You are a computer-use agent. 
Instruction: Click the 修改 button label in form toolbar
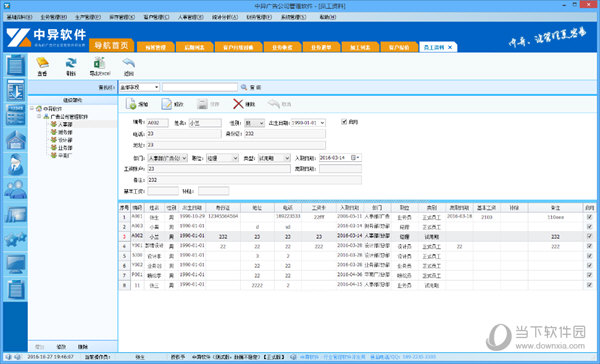tap(178, 104)
